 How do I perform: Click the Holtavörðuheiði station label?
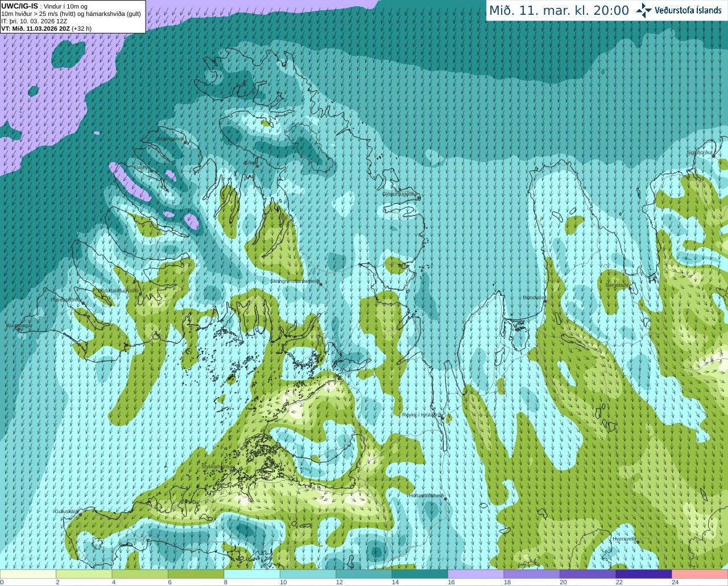pyautogui.click(x=427, y=496)
